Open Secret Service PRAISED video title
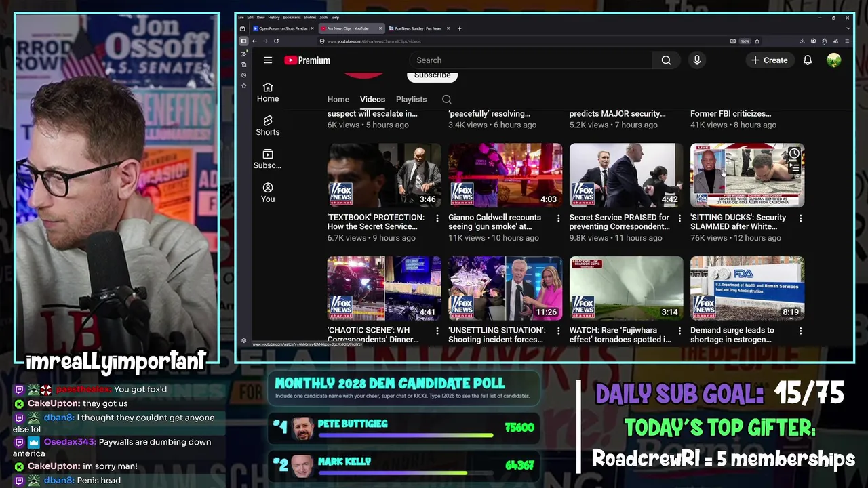Image resolution: width=868 pixels, height=488 pixels. click(x=620, y=222)
